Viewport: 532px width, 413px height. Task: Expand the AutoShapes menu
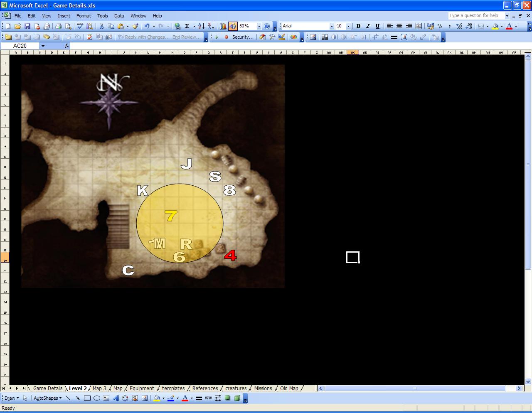[x=47, y=398]
